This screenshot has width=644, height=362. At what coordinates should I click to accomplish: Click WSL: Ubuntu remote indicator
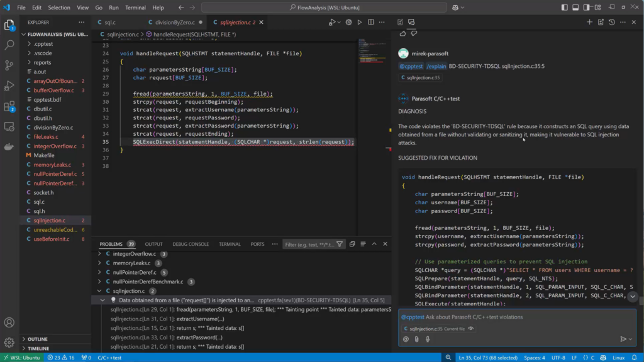(x=22, y=358)
